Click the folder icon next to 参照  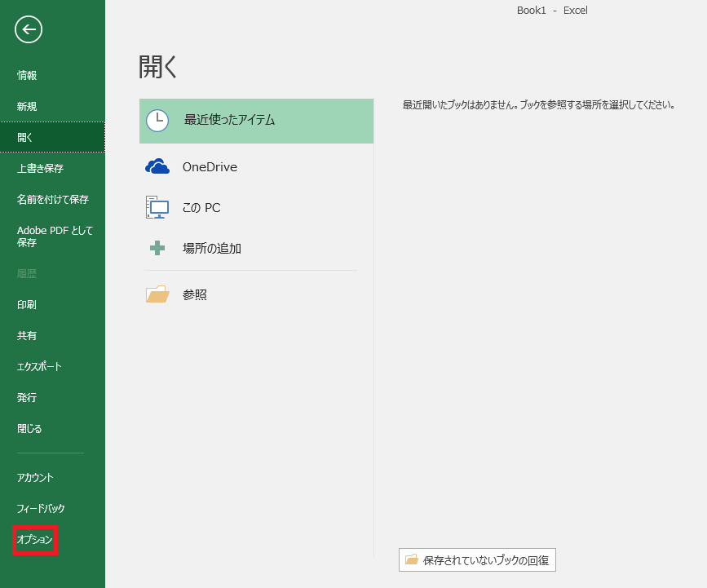157,294
